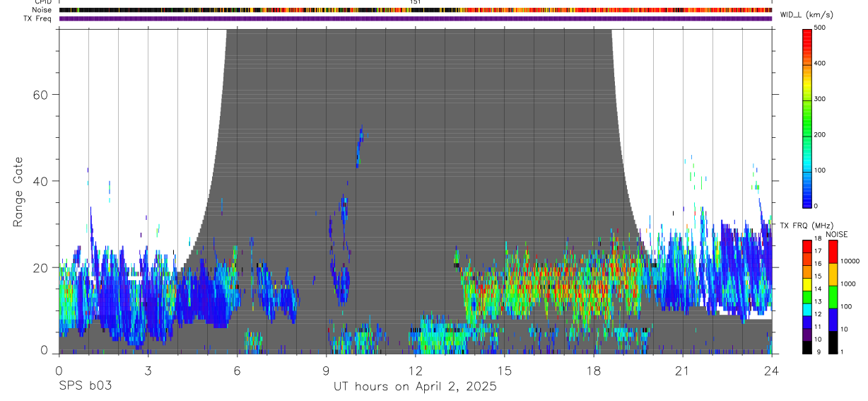Pick the blue band of the NOISE colorbar

coord(832,320)
